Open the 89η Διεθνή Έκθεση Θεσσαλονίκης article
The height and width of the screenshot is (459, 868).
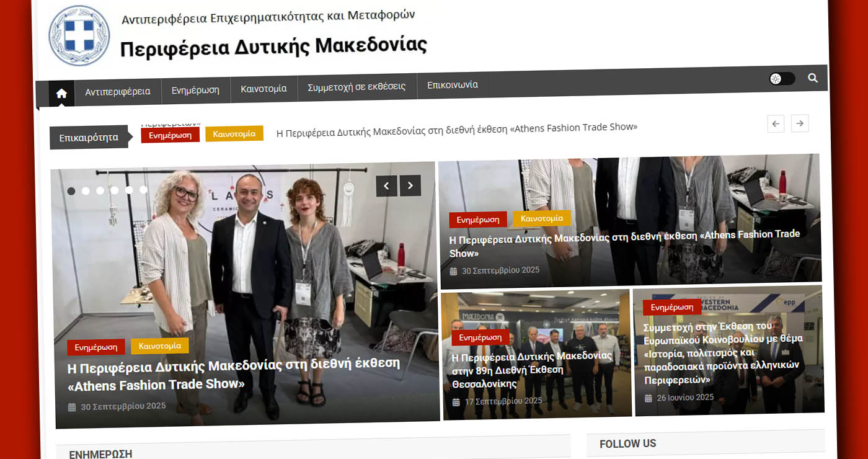tap(532, 370)
